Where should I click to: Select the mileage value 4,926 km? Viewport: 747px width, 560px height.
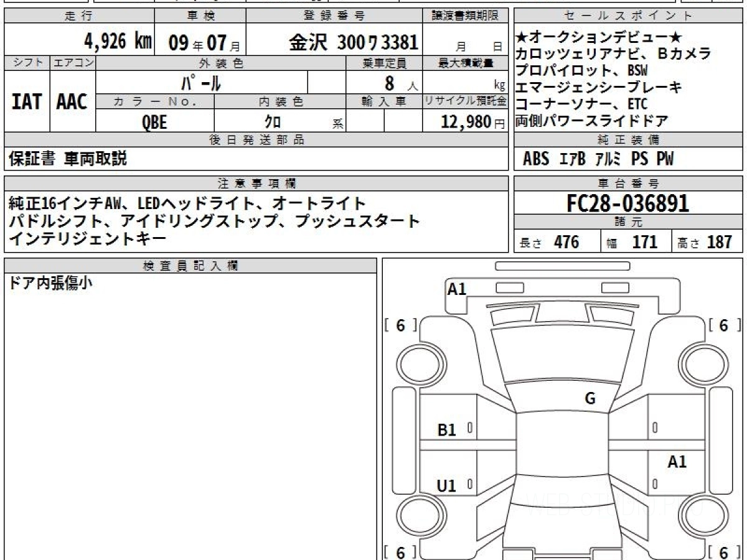(118, 42)
